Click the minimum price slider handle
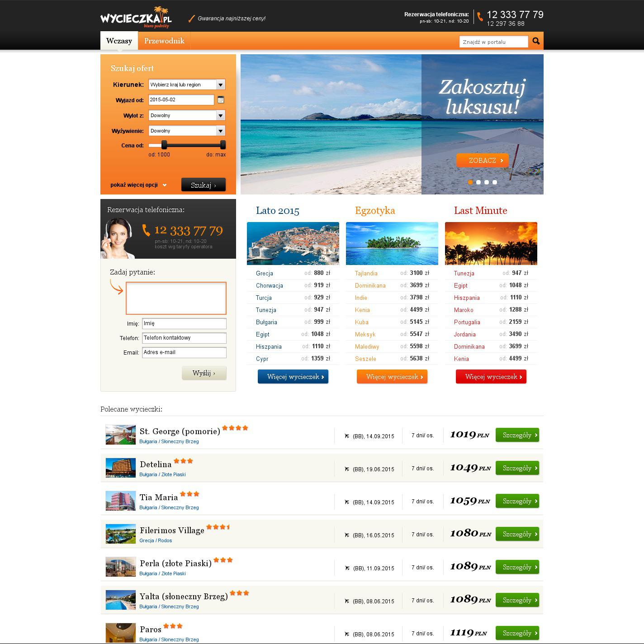 click(164, 145)
